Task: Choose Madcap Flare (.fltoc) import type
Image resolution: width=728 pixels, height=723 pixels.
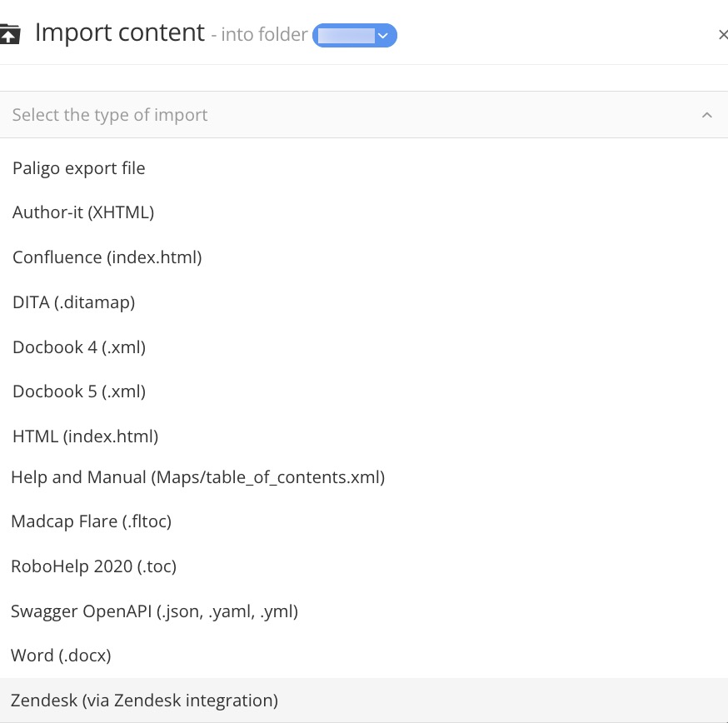Action: (92, 521)
